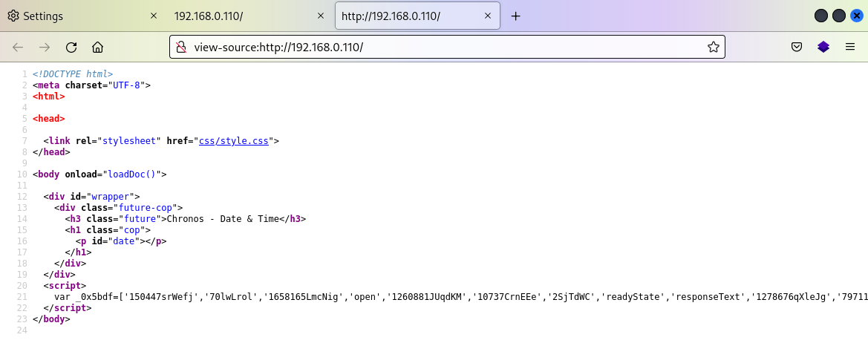Go forward one page
Screen dimensions: 868x343
coord(45,47)
